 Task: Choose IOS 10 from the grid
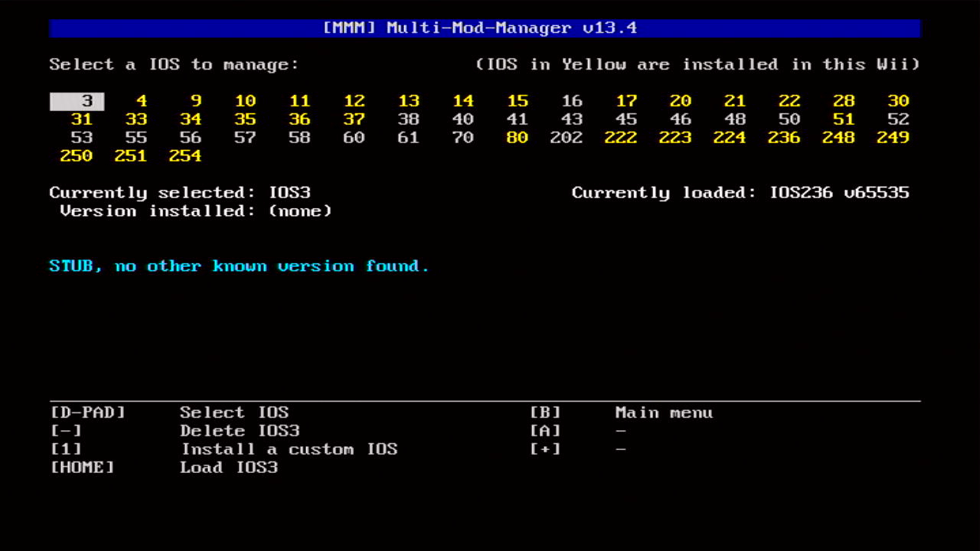click(x=245, y=101)
